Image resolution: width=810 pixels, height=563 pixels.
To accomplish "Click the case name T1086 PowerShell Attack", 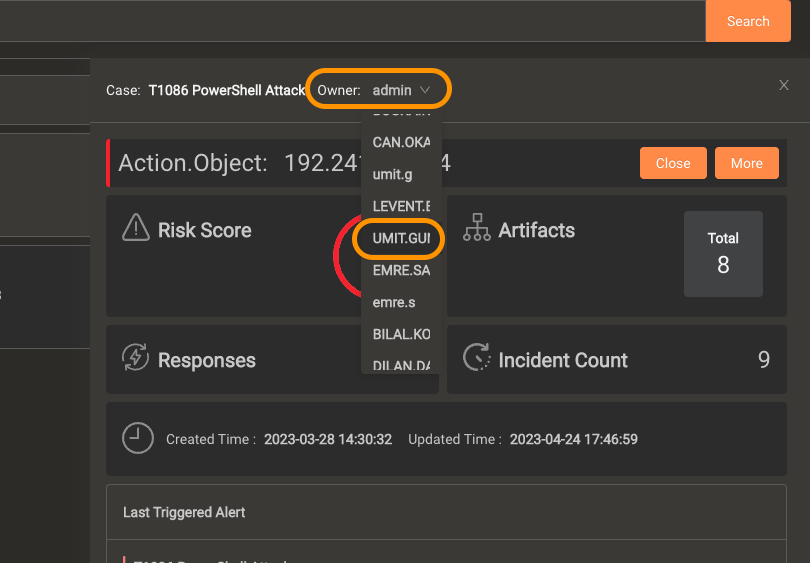I will coord(227,90).
